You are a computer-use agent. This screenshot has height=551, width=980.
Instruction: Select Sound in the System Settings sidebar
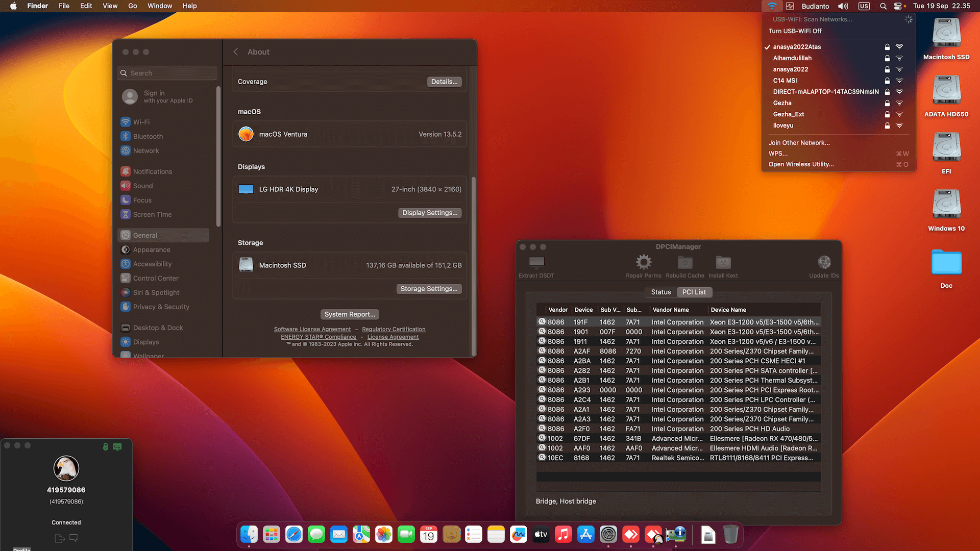click(x=142, y=185)
